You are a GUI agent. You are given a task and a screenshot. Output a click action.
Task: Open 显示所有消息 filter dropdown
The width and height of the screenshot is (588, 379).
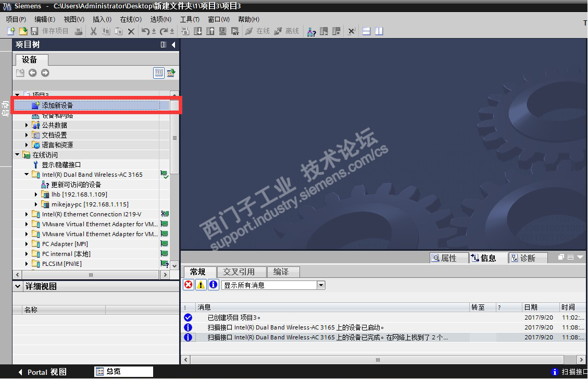click(321, 285)
